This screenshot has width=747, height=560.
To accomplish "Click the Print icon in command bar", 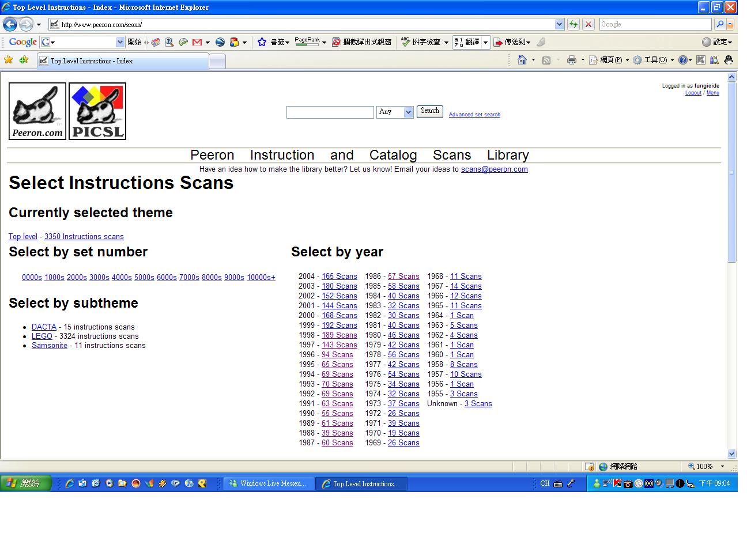I will click(571, 60).
